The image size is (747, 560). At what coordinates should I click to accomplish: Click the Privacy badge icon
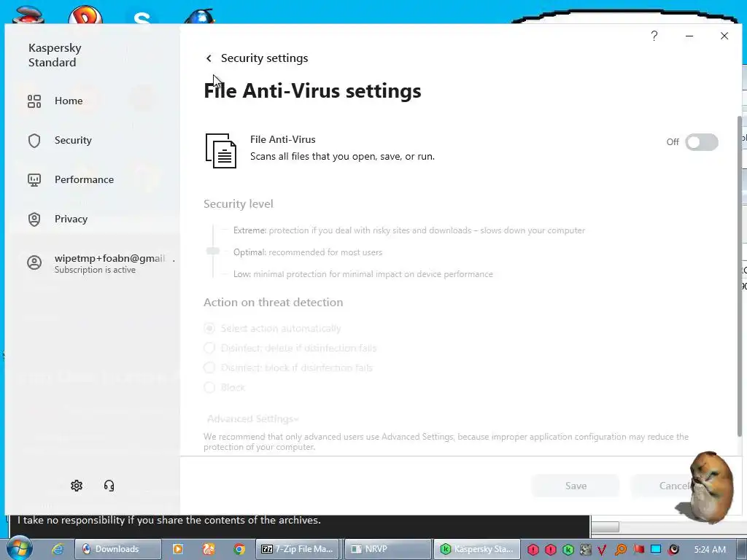[34, 219]
